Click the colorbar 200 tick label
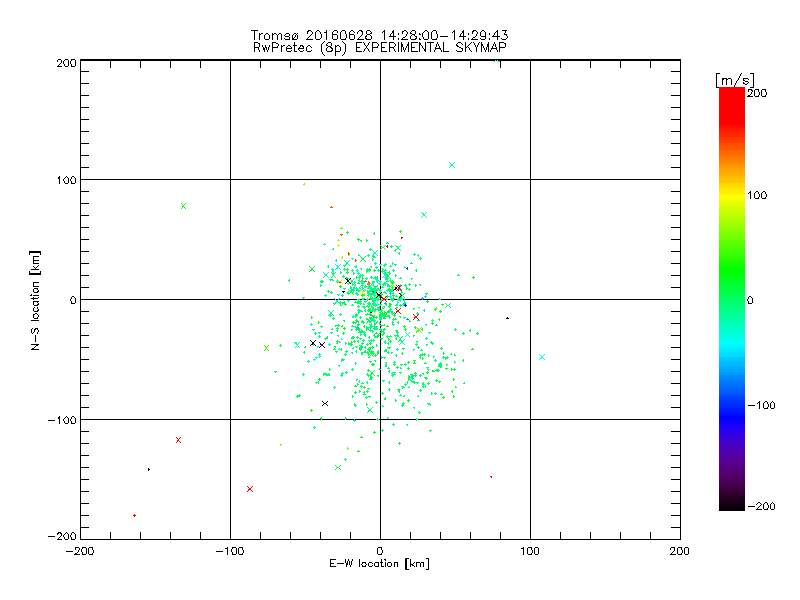800x600 pixels. click(x=757, y=93)
